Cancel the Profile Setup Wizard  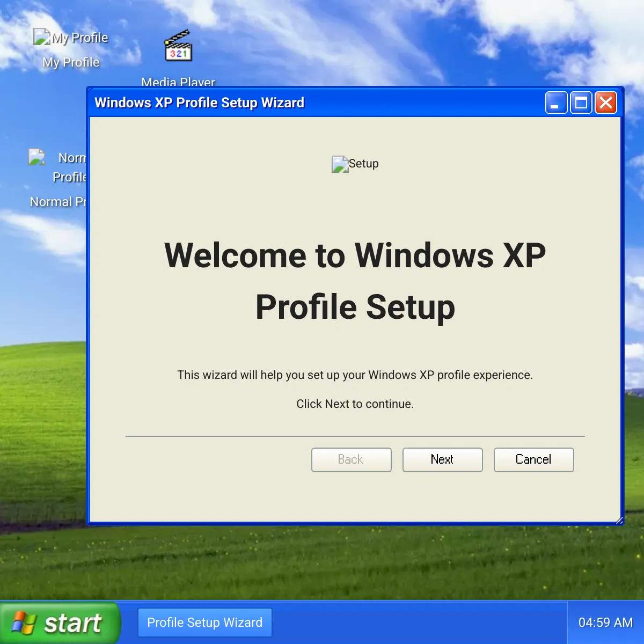coord(534,460)
